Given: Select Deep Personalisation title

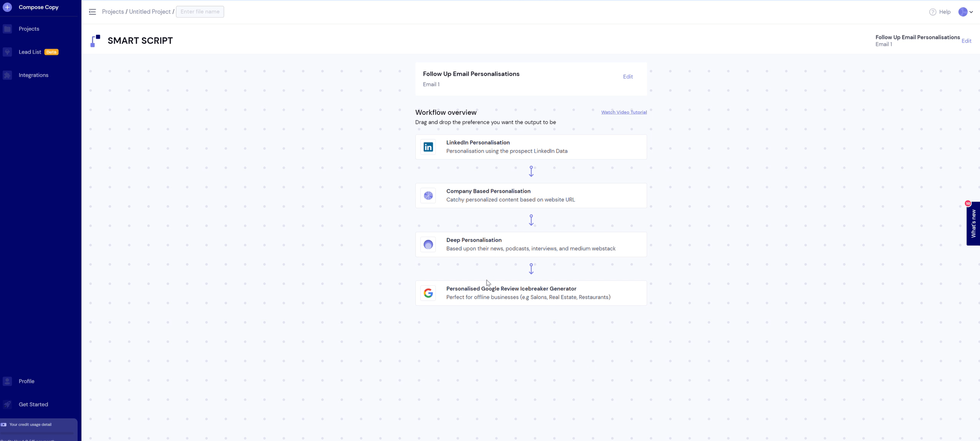Looking at the screenshot, I should 474,240.
